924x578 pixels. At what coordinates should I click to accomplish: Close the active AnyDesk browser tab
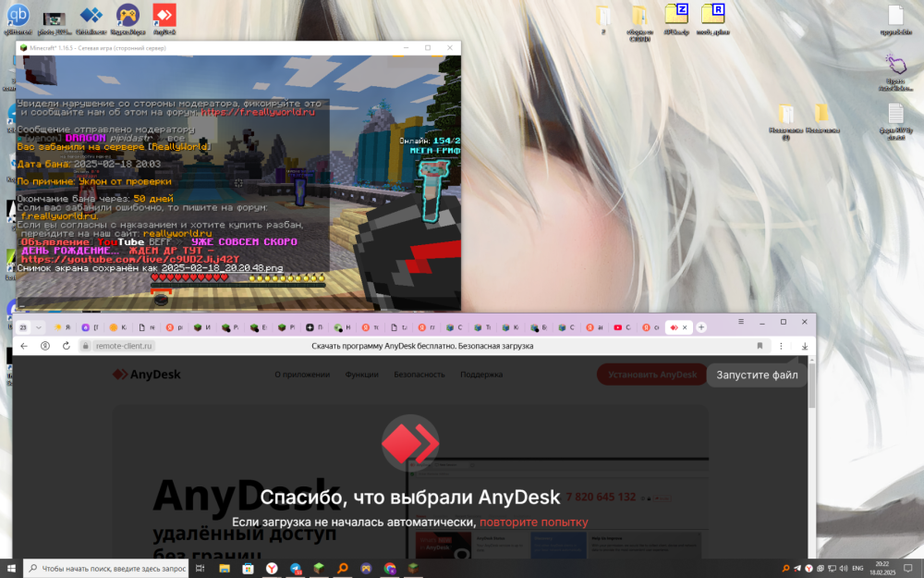pos(685,327)
